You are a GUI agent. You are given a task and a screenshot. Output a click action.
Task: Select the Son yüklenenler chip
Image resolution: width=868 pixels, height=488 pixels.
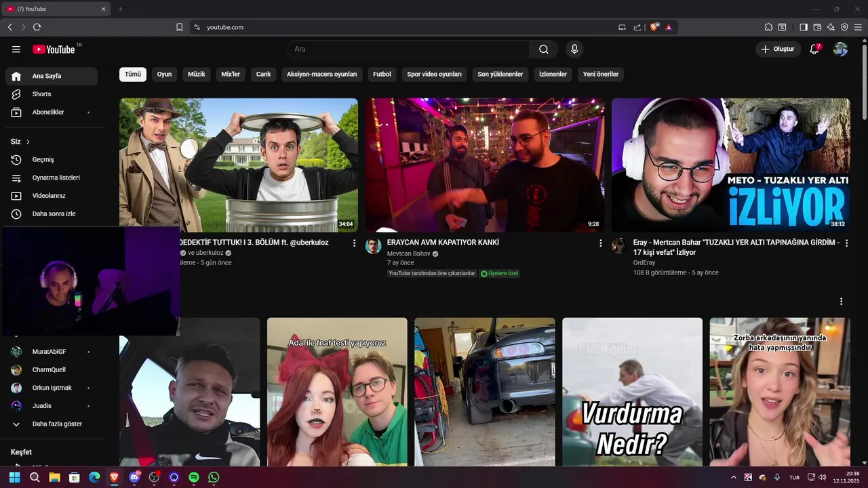tap(500, 75)
